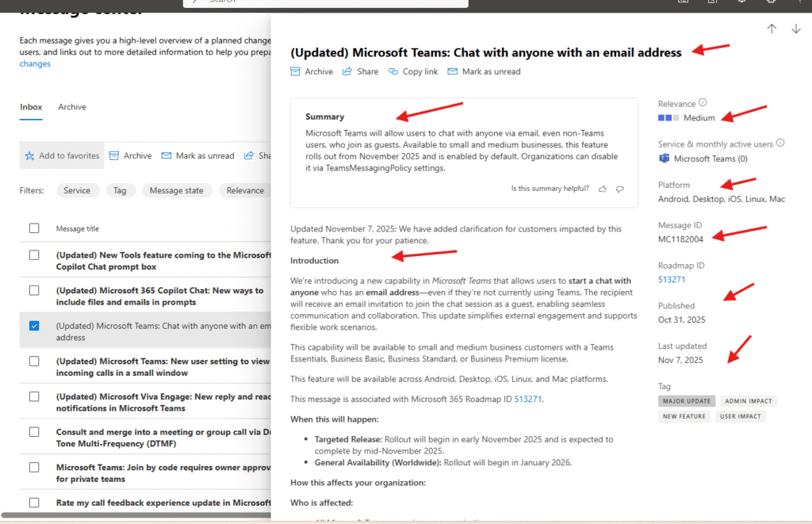Click the Relevance info icon

(703, 103)
